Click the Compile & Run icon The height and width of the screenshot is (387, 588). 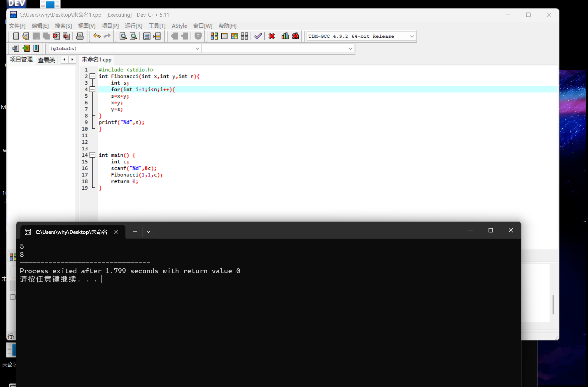[234, 36]
